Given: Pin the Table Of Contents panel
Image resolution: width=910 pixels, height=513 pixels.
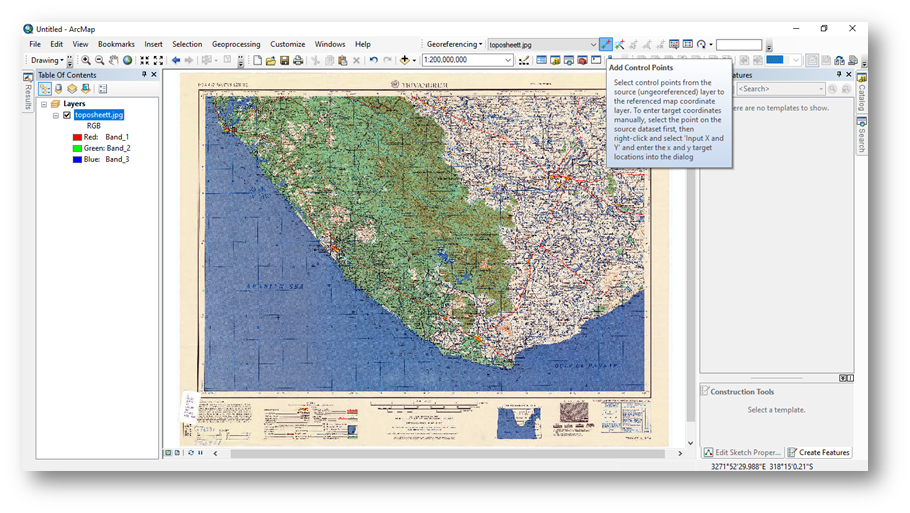Looking at the screenshot, I should [144, 74].
